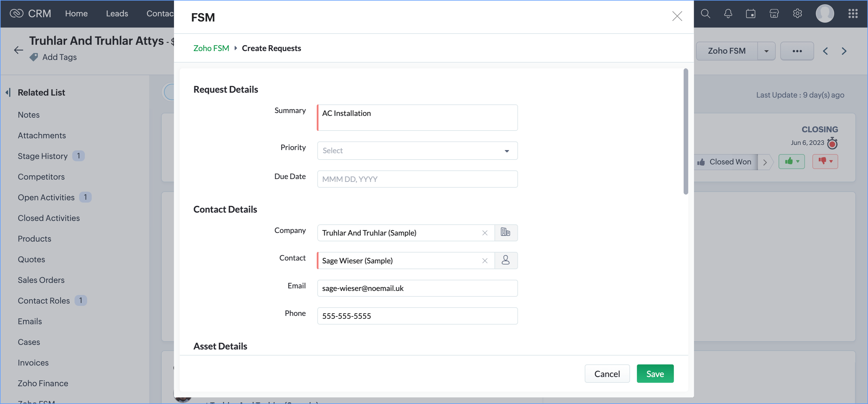Click the contact lookup person icon
Image resolution: width=868 pixels, height=404 pixels.
[x=505, y=260]
